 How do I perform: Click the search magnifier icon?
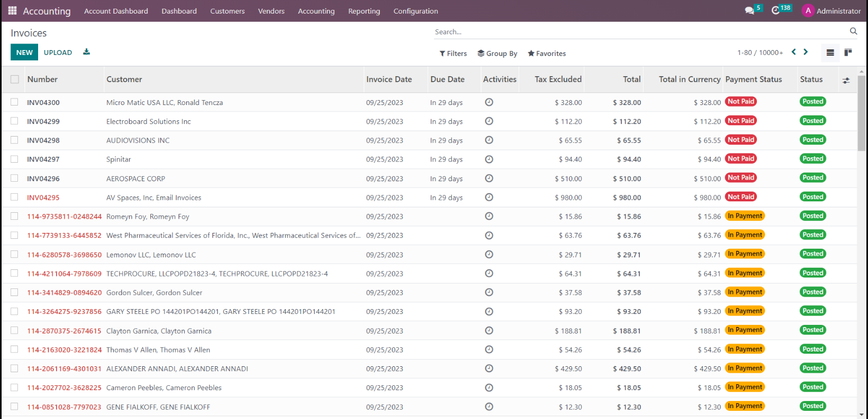pyautogui.click(x=853, y=32)
